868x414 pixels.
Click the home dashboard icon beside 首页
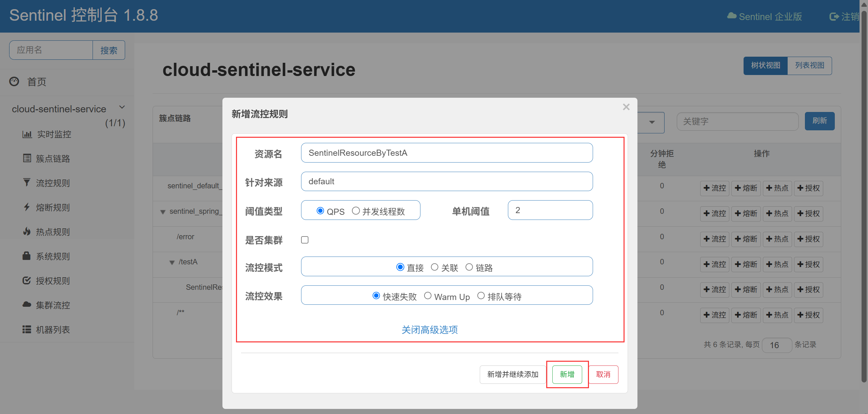[14, 81]
